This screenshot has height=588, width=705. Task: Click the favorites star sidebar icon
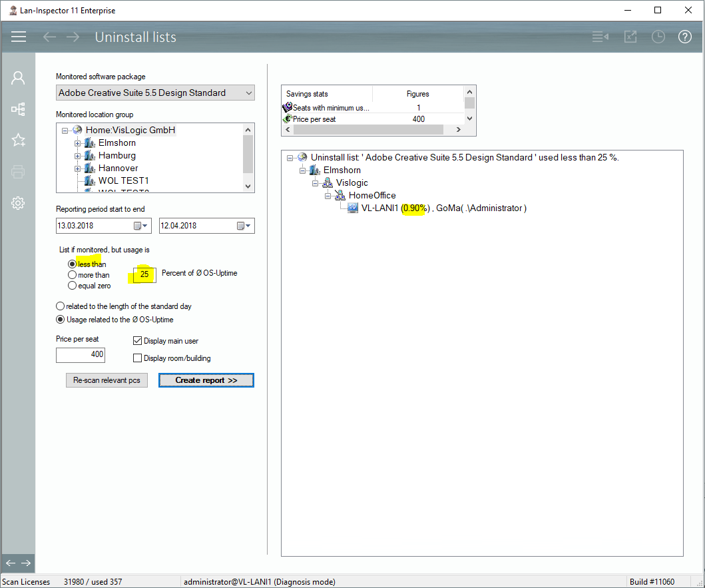[18, 140]
